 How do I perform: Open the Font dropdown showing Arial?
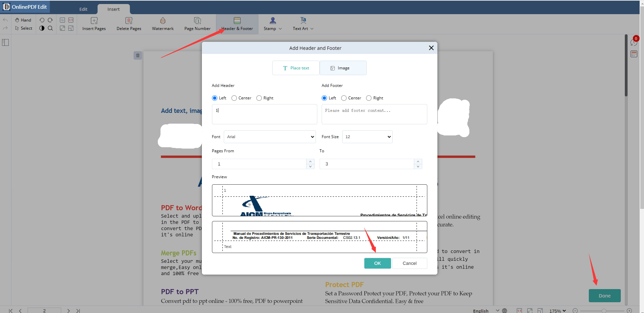click(270, 136)
